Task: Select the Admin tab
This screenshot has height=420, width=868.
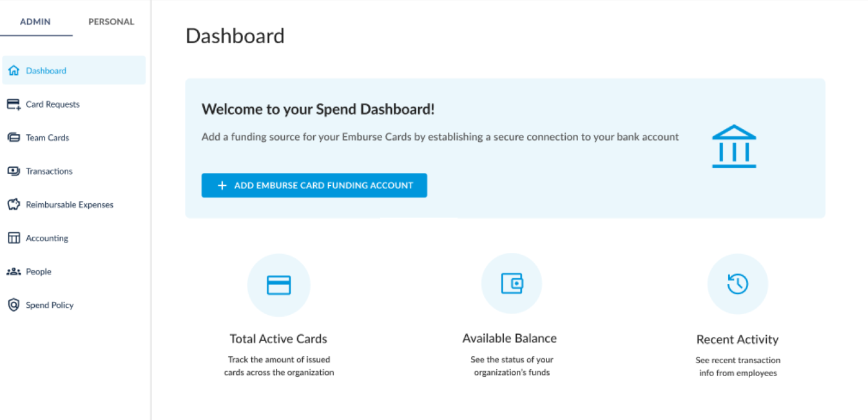Action: pos(35,22)
